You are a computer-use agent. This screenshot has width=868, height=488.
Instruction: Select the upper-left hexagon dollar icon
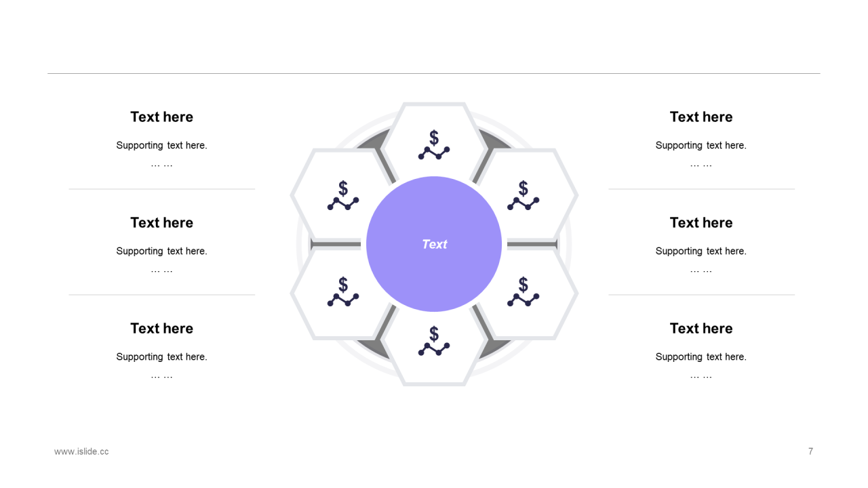pos(343,195)
